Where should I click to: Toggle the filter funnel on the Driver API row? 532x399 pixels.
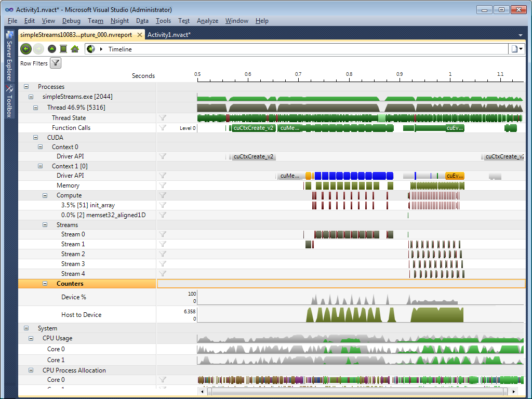pyautogui.click(x=162, y=156)
